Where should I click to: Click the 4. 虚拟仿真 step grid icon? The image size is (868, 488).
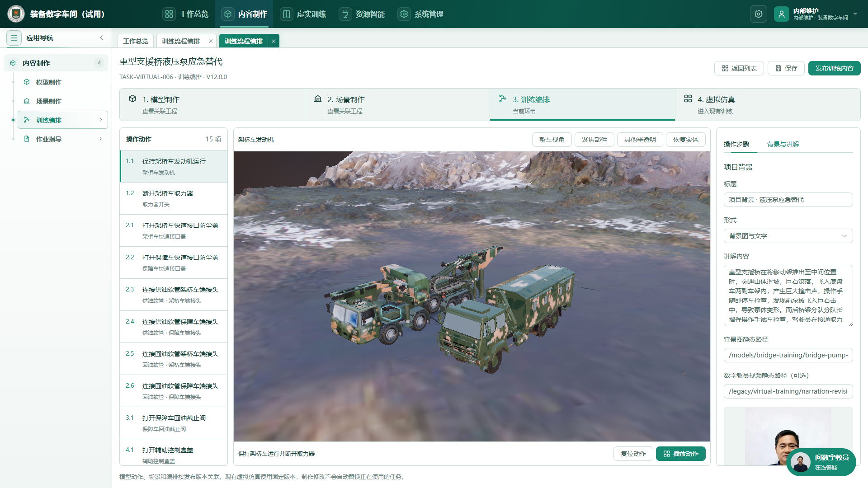tap(688, 99)
